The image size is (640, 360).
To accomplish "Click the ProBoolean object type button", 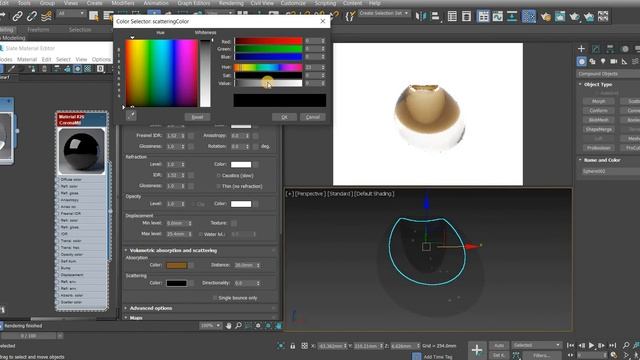I will click(x=598, y=148).
